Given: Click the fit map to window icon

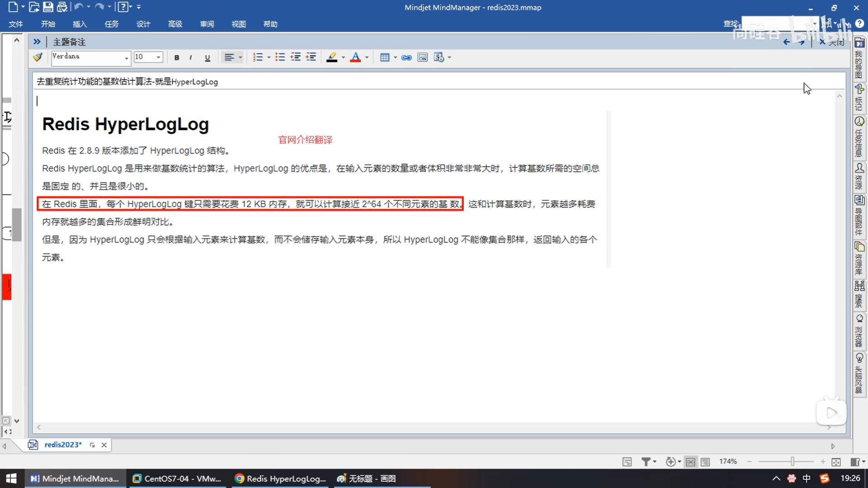Looking at the screenshot, I should (x=836, y=461).
